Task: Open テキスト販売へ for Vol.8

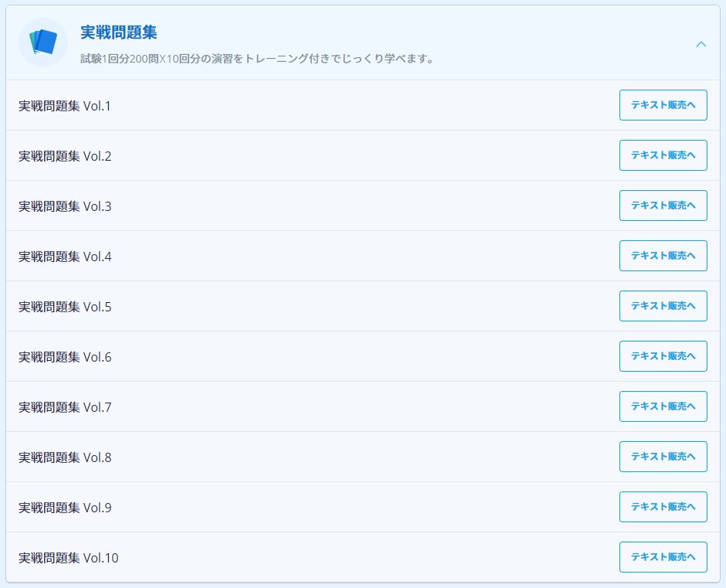Action: tap(663, 457)
